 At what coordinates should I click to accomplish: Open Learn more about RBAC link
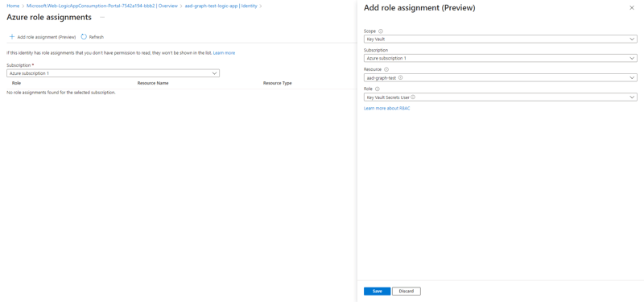(387, 109)
